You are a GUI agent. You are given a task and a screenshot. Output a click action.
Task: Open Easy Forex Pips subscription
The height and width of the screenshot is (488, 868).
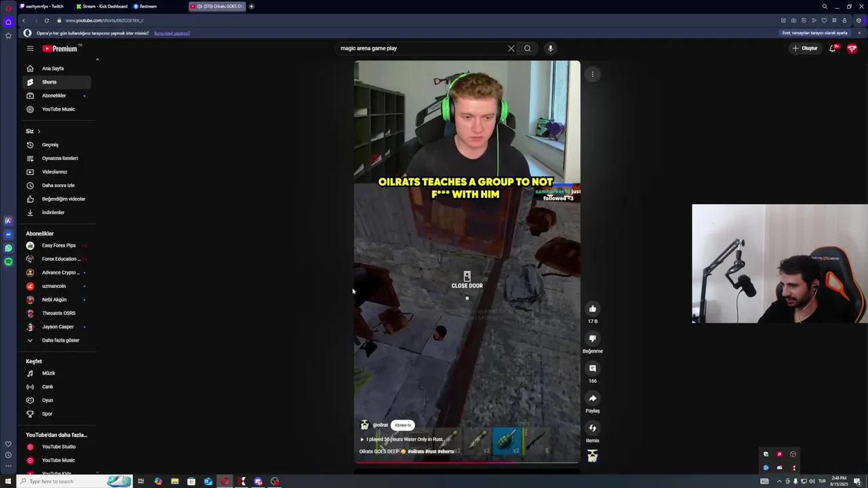tap(57, 245)
